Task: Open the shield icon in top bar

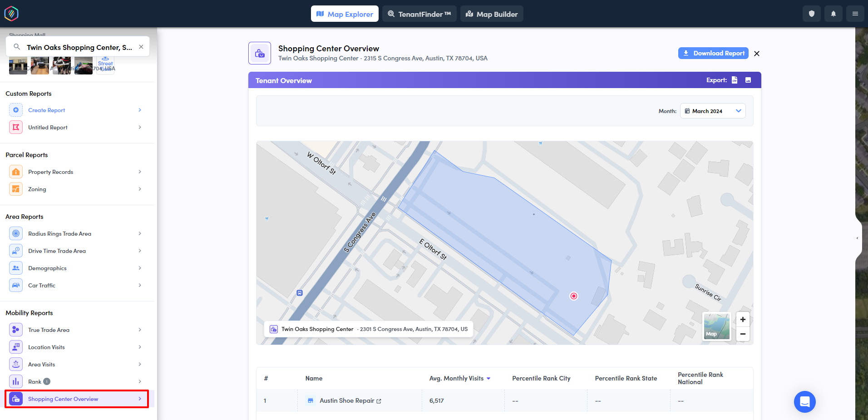Action: [x=812, y=14]
